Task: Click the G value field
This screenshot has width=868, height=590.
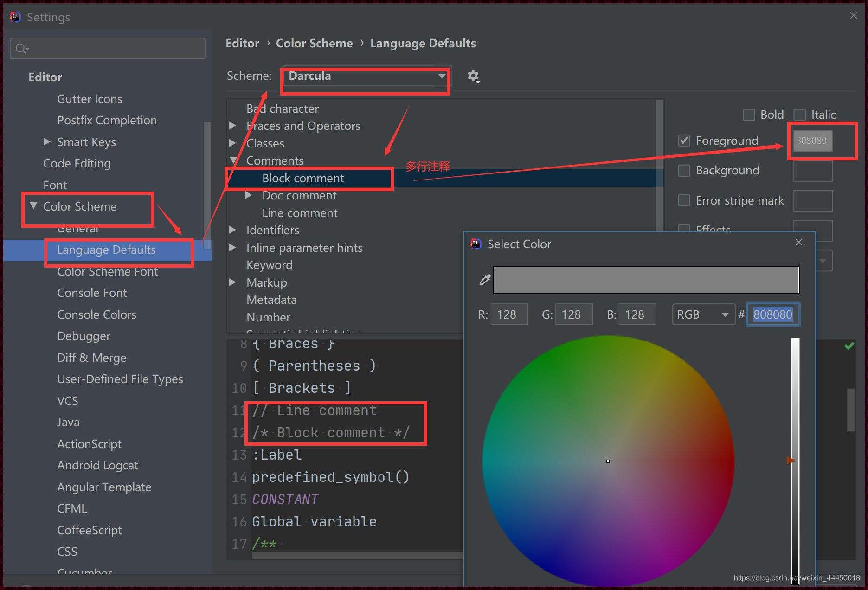Action: (574, 314)
